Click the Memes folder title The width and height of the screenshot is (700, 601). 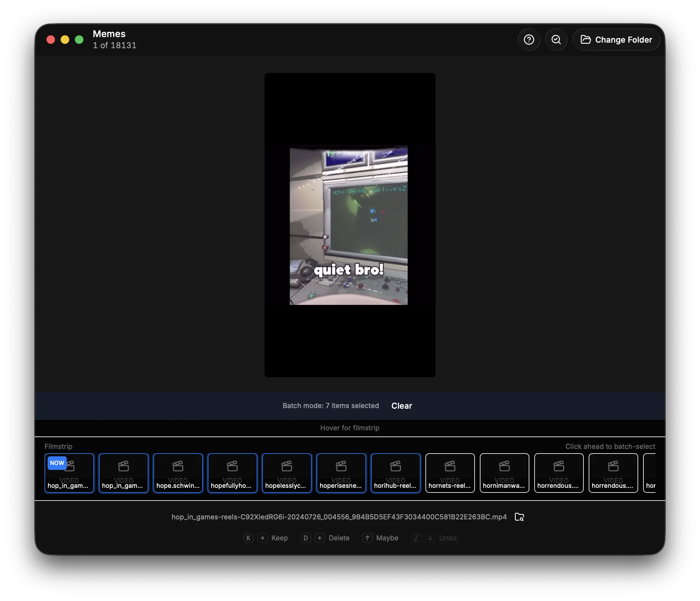pyautogui.click(x=109, y=34)
